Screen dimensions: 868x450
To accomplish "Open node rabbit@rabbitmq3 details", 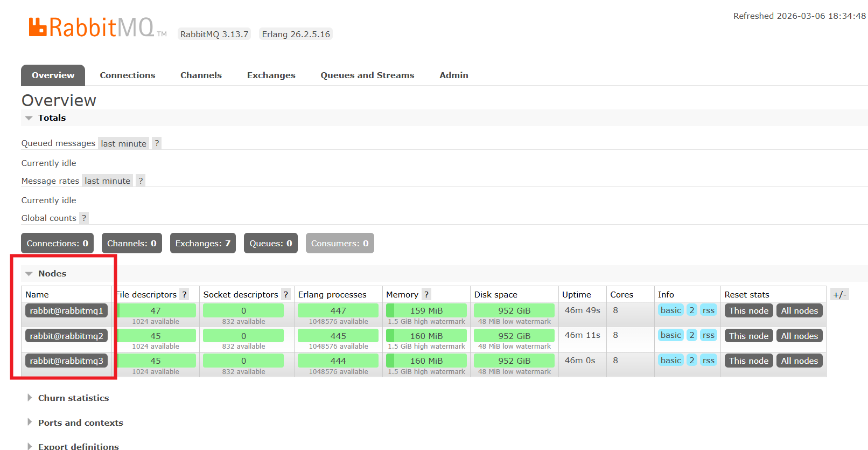I will point(66,361).
